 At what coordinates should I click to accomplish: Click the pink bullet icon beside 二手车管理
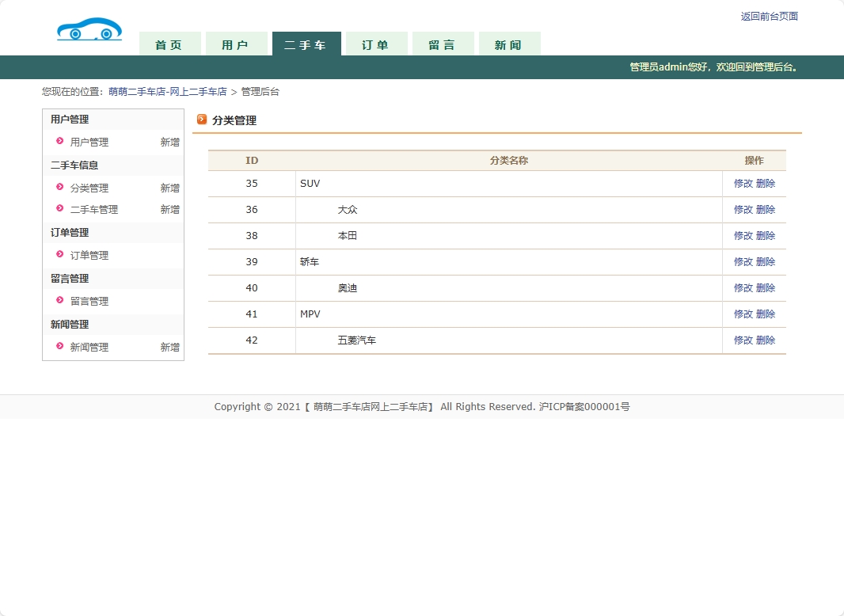point(60,209)
